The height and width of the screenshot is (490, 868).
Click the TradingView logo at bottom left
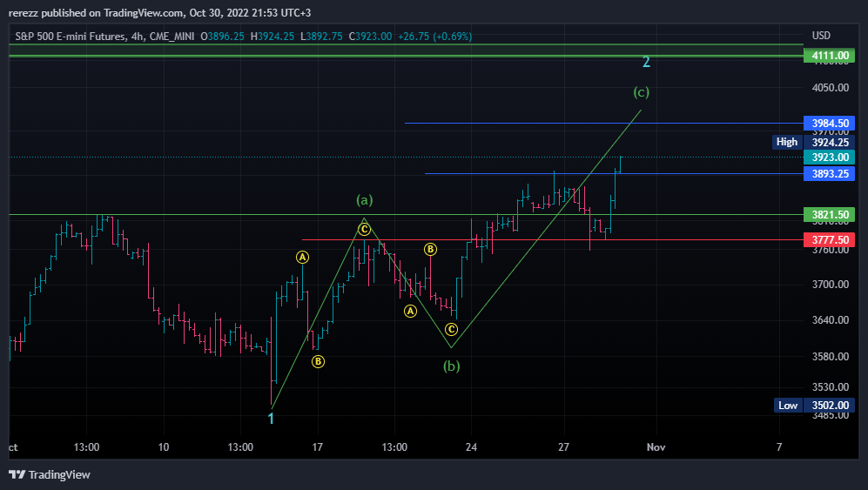(x=50, y=474)
